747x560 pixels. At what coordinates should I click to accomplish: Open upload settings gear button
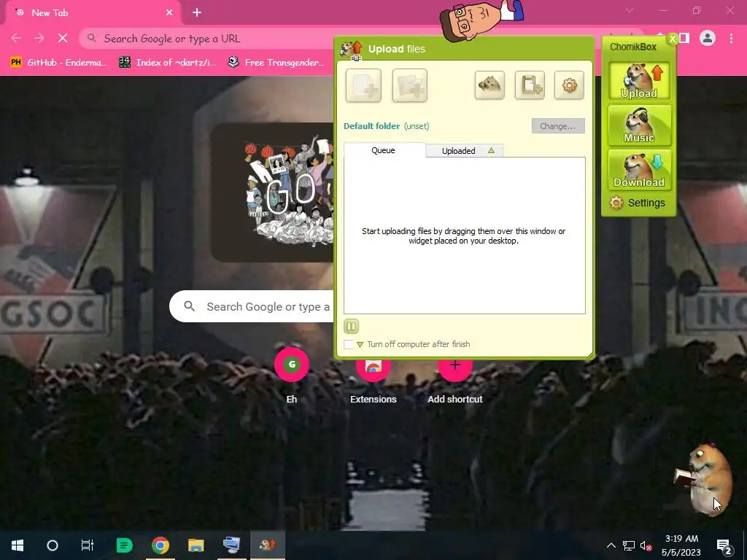(x=569, y=86)
